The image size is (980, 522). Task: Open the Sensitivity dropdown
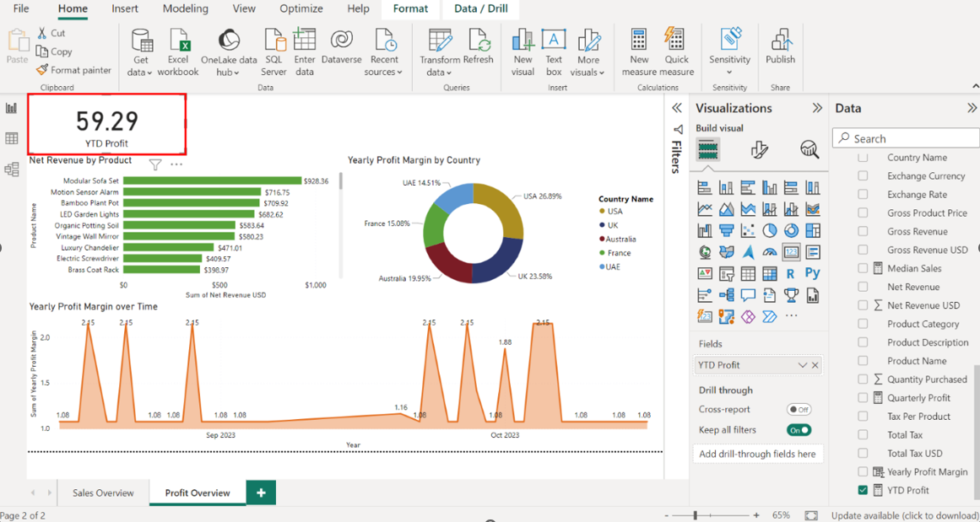(729, 73)
